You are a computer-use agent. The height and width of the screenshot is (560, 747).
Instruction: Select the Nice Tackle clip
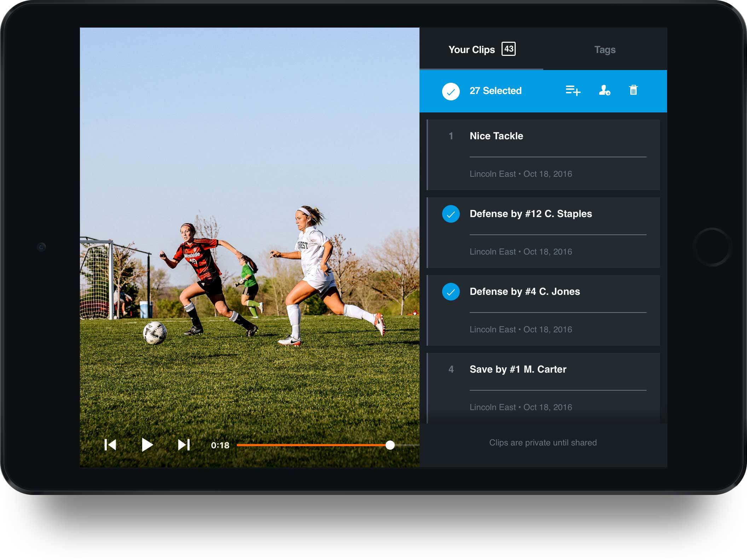[451, 136]
